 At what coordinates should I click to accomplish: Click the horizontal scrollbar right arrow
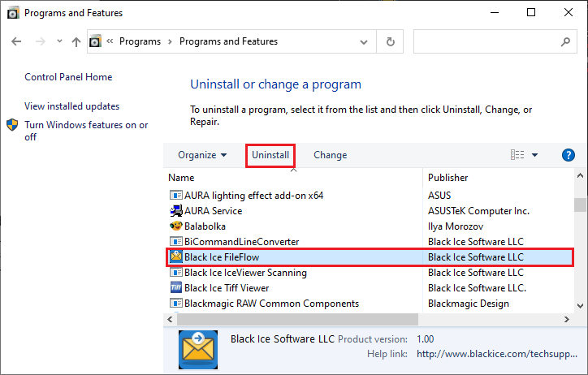(567, 319)
